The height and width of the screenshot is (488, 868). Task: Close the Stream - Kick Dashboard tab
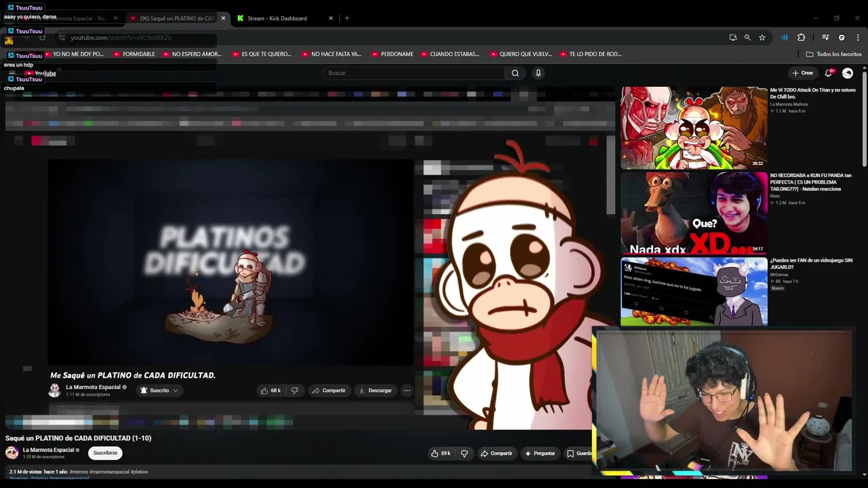pos(331,18)
